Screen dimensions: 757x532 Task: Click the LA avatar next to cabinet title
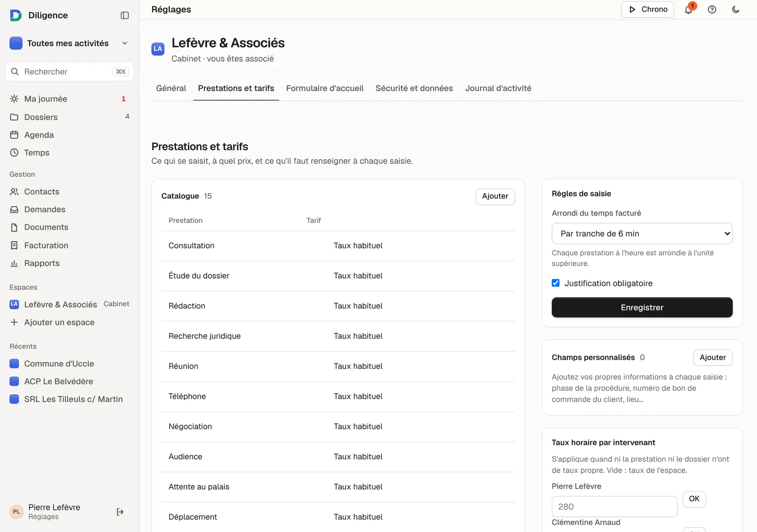tap(158, 49)
